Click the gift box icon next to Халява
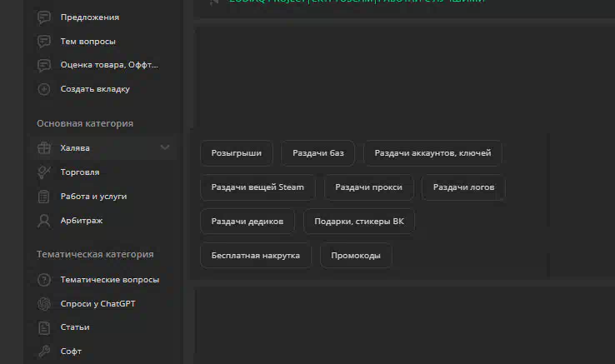The image size is (615, 364). click(x=44, y=148)
